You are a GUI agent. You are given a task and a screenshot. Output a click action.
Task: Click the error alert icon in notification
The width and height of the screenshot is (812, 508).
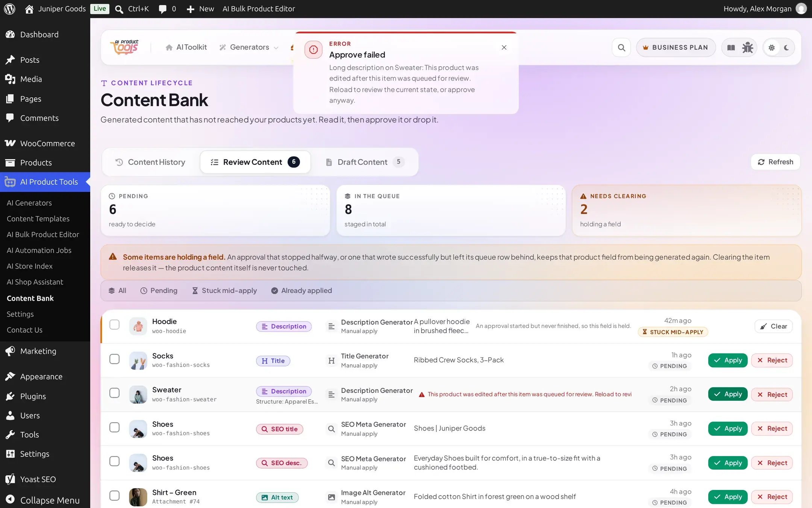(314, 50)
